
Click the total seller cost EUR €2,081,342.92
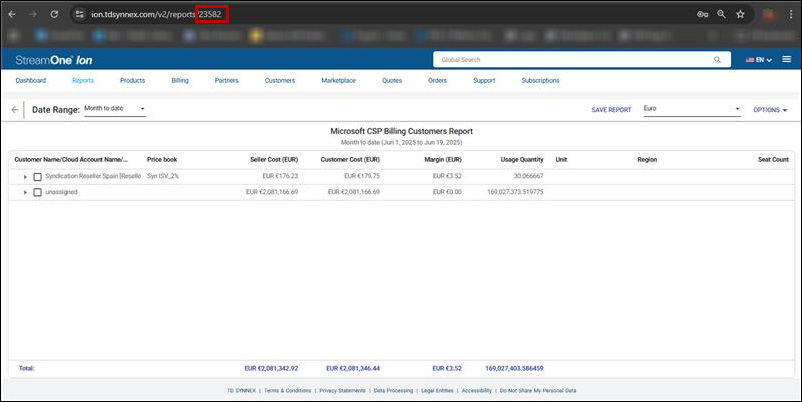coord(271,368)
